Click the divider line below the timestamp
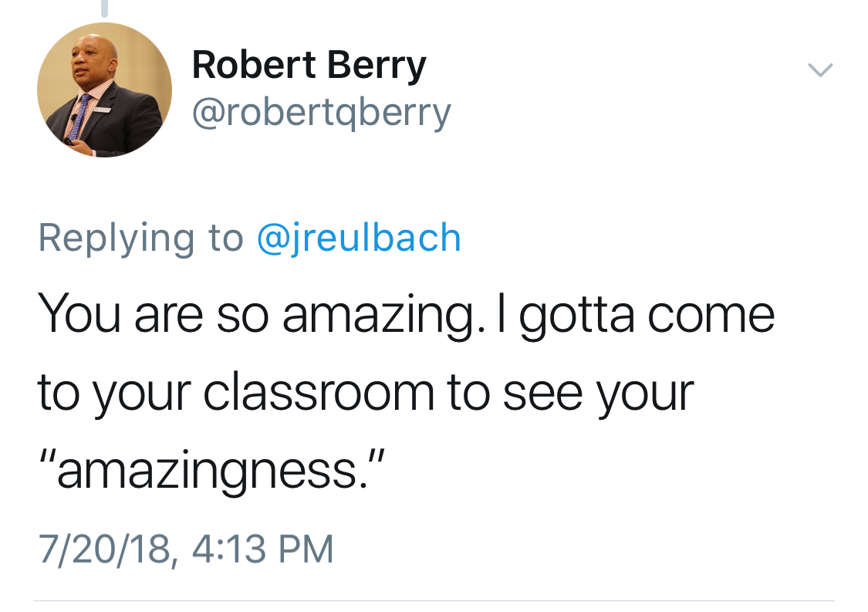Screen dimensions: 868x612 click(434, 600)
